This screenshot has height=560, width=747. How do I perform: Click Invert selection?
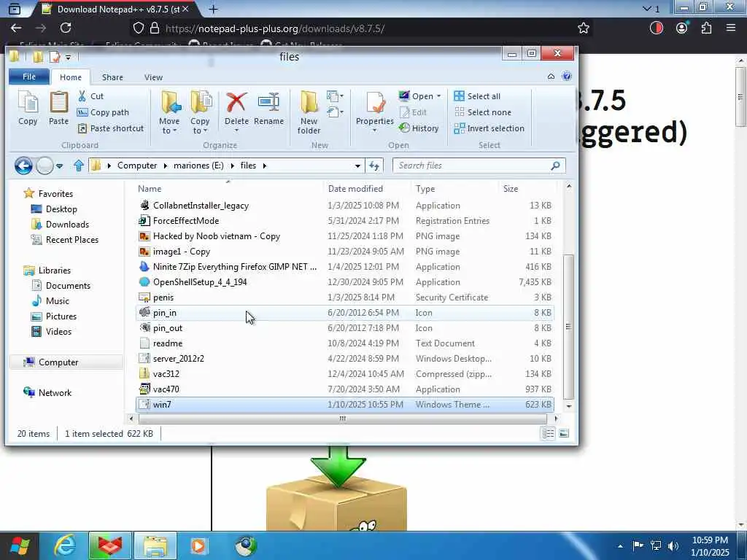(489, 128)
